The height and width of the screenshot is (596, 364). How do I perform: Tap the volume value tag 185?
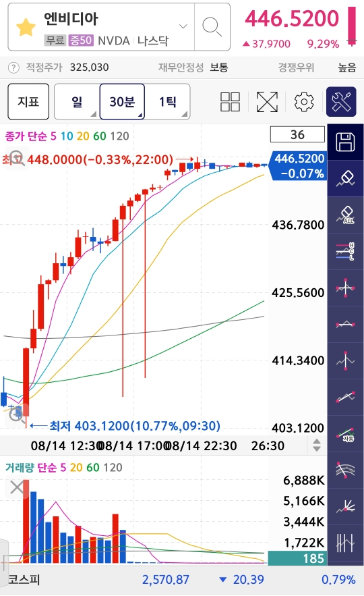tap(297, 558)
